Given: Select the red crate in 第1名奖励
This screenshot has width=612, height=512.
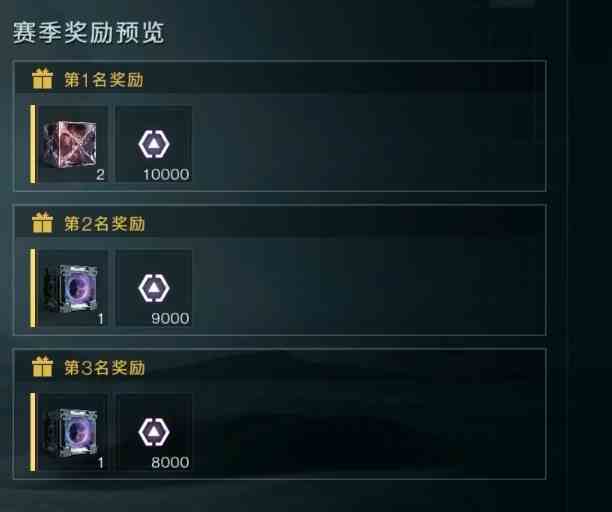Looking at the screenshot, I should (x=70, y=144).
